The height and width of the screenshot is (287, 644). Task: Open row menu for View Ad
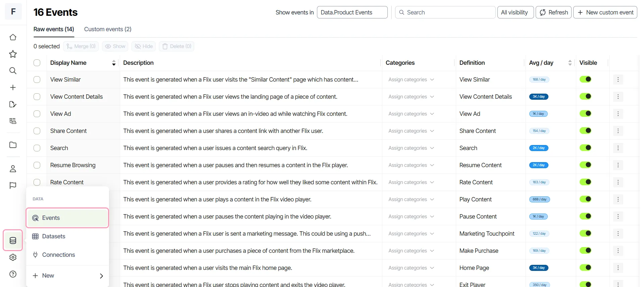[x=618, y=114]
